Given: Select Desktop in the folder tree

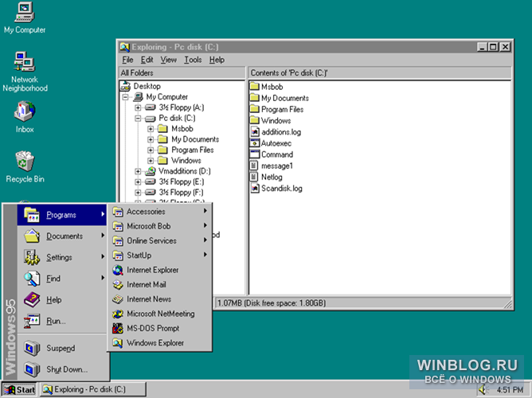Looking at the screenshot, I should click(147, 86).
